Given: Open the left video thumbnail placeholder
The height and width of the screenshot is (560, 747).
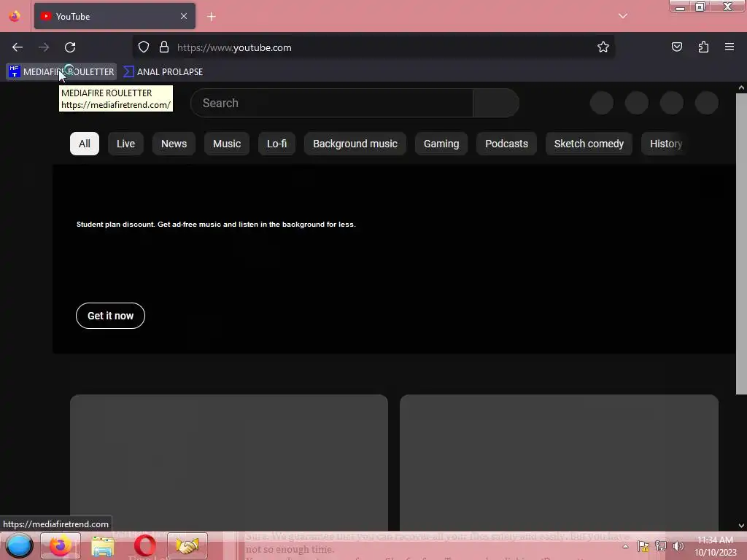Looking at the screenshot, I should (228, 462).
